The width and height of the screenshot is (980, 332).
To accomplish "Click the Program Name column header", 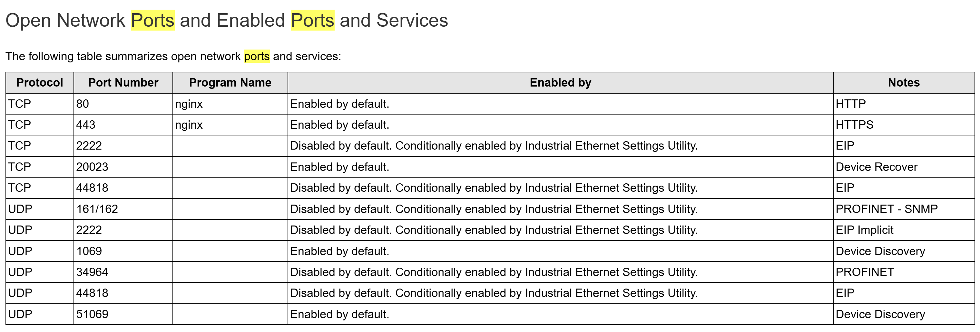I will click(x=230, y=82).
